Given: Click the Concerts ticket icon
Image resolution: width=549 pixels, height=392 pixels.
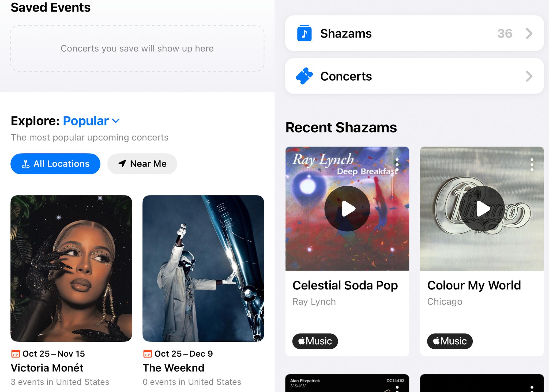Looking at the screenshot, I should [304, 76].
